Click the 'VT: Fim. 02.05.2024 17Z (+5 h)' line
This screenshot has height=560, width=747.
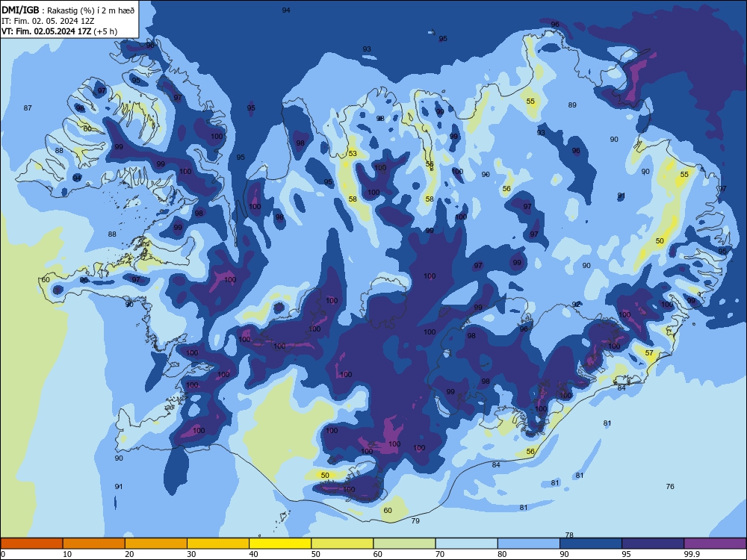coord(59,31)
